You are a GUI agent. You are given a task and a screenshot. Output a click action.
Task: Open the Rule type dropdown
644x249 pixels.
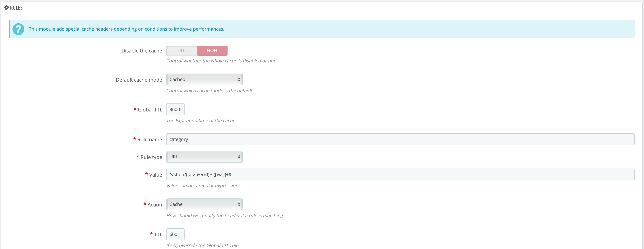pos(204,157)
